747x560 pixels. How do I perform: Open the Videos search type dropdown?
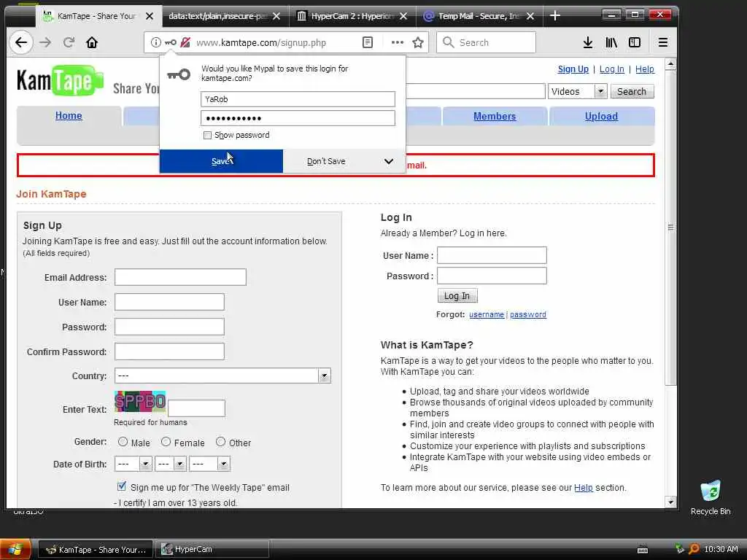coord(578,91)
